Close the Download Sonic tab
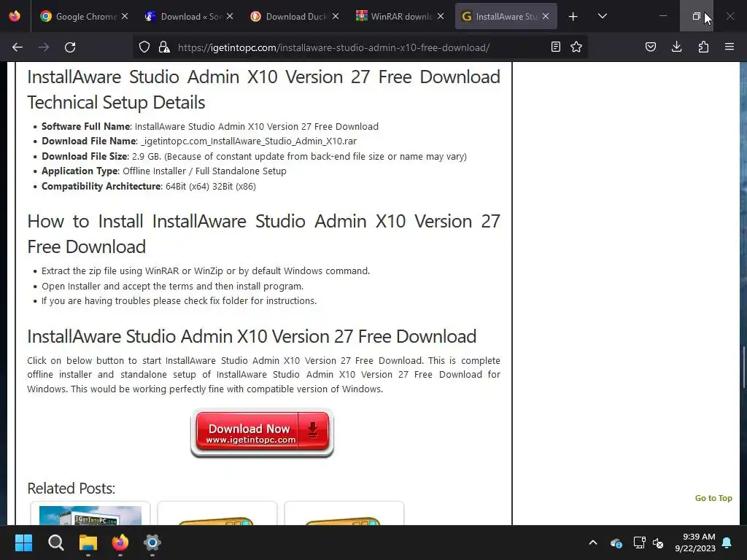The width and height of the screenshot is (747, 560). pyautogui.click(x=230, y=16)
